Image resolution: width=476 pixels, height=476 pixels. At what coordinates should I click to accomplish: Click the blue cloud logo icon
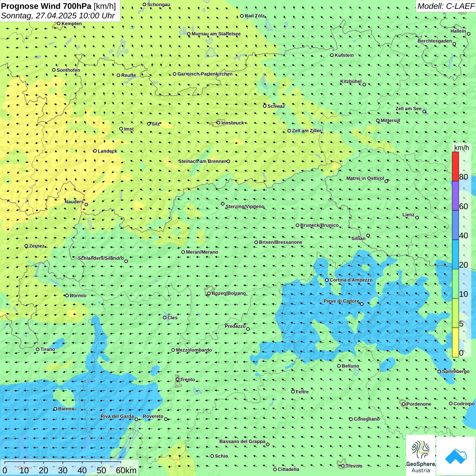[456, 456]
